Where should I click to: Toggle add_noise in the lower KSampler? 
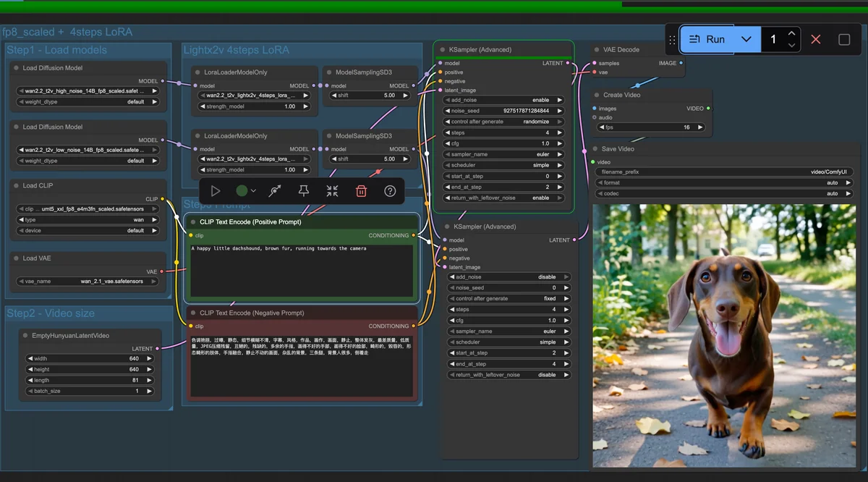[x=509, y=276]
